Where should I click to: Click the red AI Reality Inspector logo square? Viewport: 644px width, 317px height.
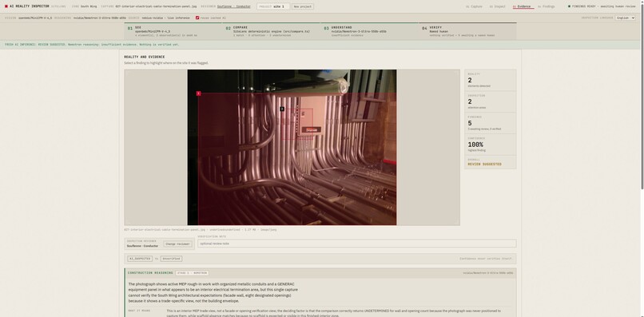[x=6, y=6]
